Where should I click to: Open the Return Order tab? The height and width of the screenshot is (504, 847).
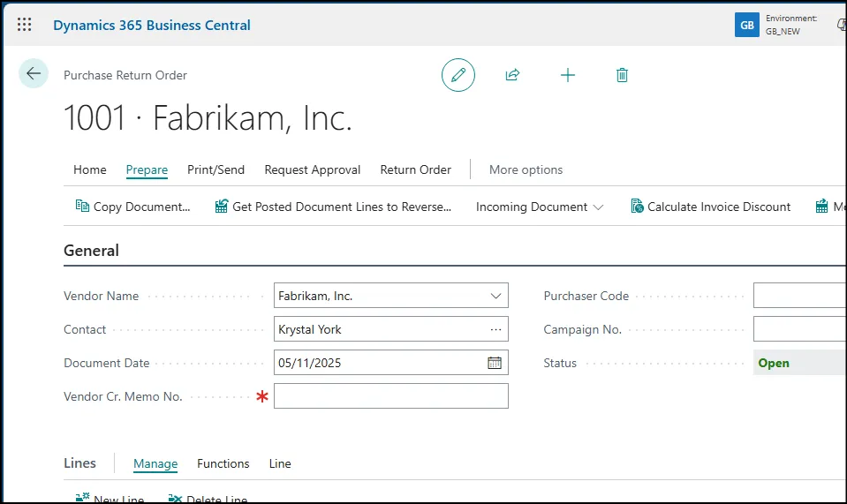pyautogui.click(x=415, y=170)
